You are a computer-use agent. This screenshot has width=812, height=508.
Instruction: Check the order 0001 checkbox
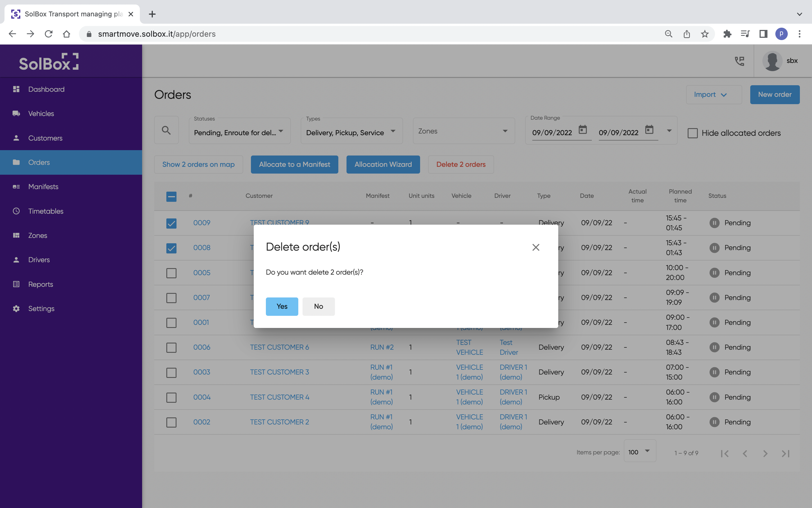coord(171,323)
